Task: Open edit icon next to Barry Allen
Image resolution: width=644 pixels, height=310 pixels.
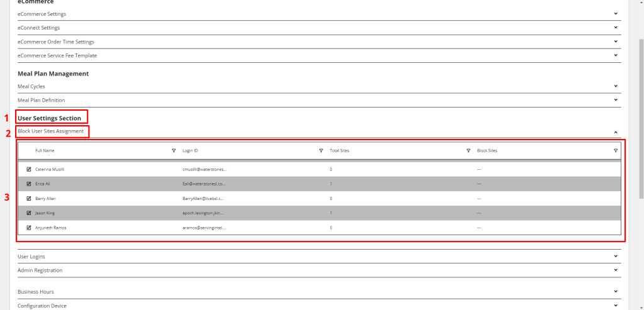Action: (x=29, y=198)
